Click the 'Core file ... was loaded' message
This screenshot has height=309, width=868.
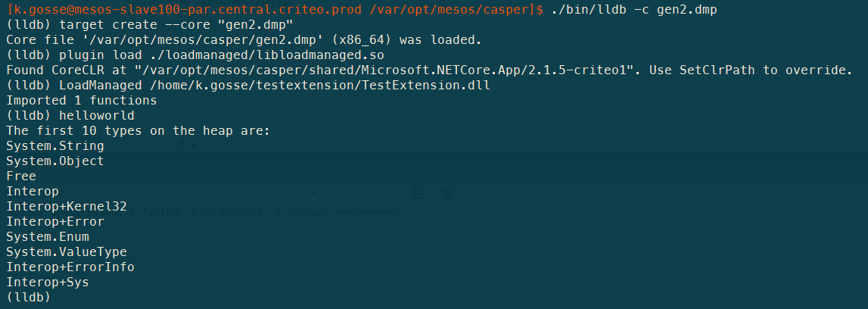tap(244, 40)
